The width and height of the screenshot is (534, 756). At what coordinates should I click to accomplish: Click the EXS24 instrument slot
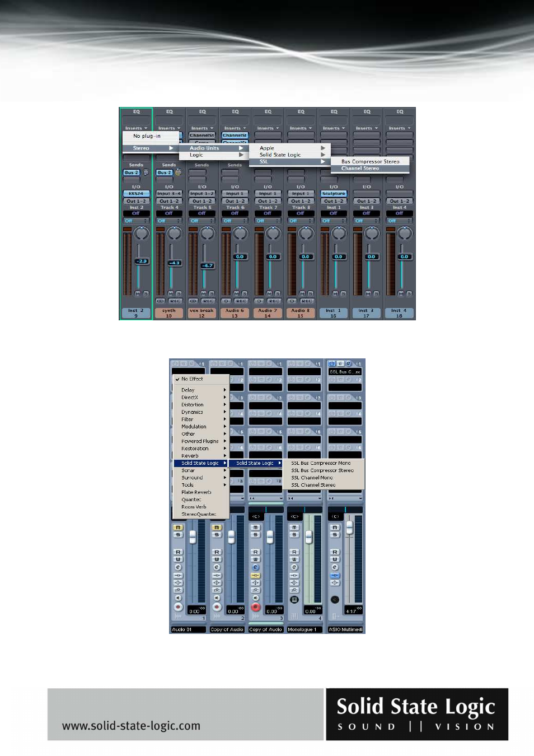[x=136, y=193]
